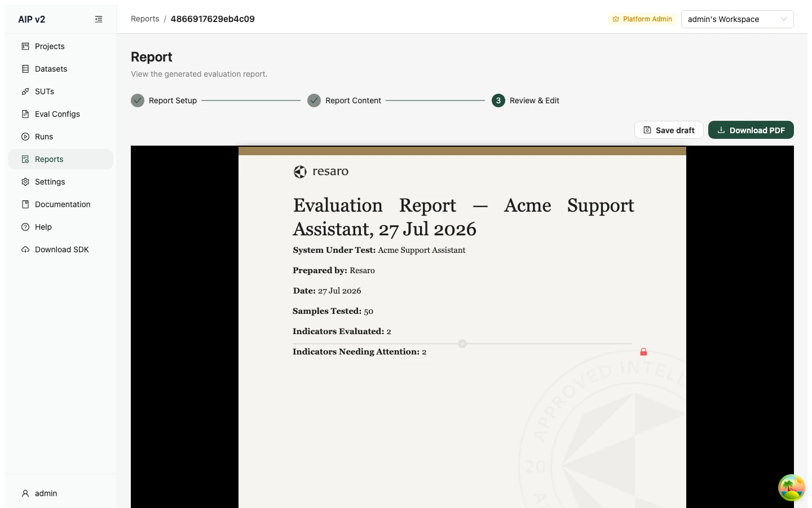Click the red lock icon
Image resolution: width=812 pixels, height=508 pixels.
point(643,352)
